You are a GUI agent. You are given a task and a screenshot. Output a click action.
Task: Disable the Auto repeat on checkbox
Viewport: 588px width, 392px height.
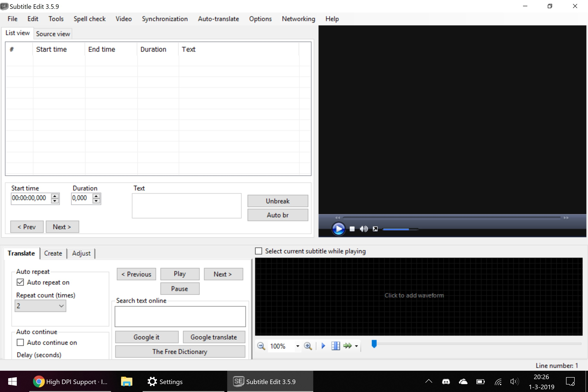coord(20,282)
